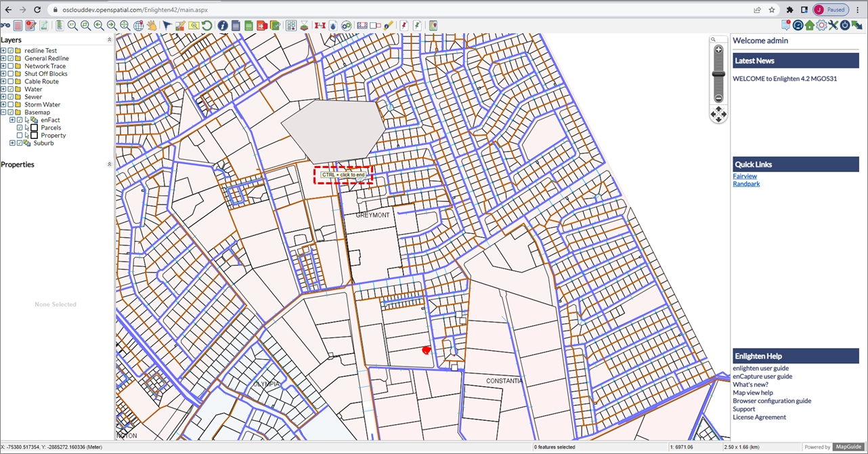Collapse the Layers panel with chevron

(110, 40)
